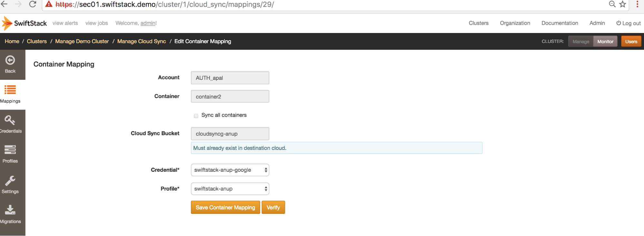The width and height of the screenshot is (644, 236).
Task: Open the Credential dropdown
Action: pos(230,170)
